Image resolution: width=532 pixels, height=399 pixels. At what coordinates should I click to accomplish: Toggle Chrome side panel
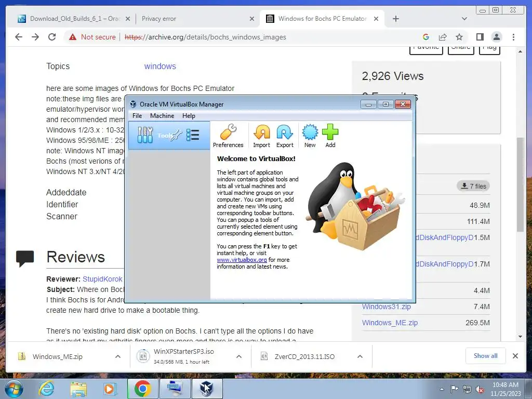point(480,37)
